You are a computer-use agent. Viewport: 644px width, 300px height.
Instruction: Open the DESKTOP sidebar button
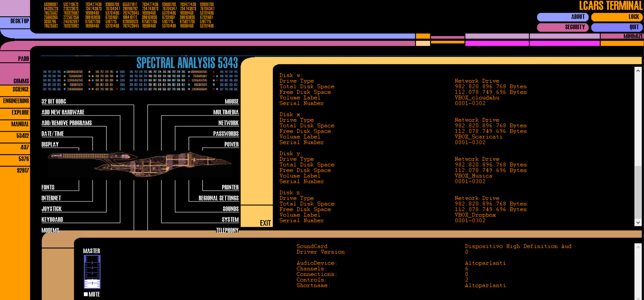(x=15, y=22)
